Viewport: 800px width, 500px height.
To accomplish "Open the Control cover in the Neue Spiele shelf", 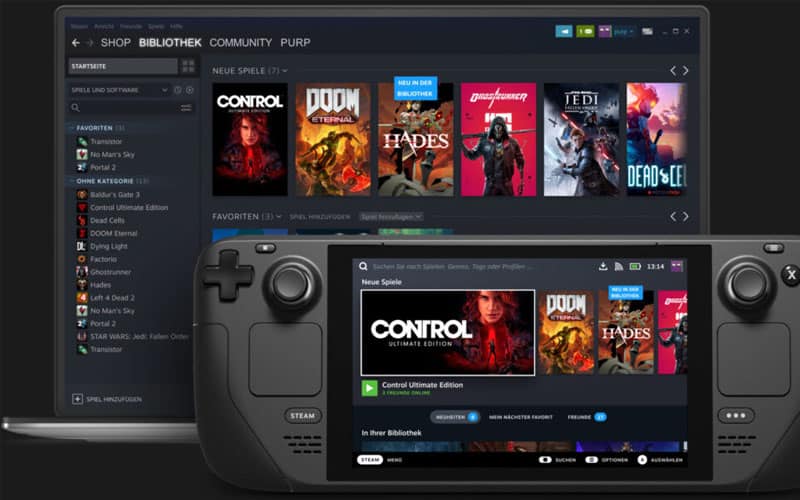I will click(250, 139).
